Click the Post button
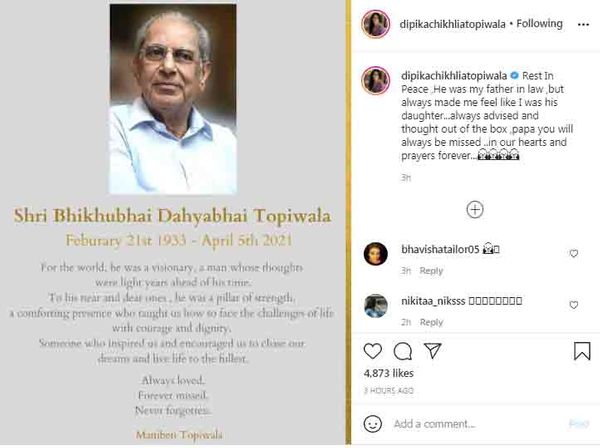600x448 pixels. (579, 424)
